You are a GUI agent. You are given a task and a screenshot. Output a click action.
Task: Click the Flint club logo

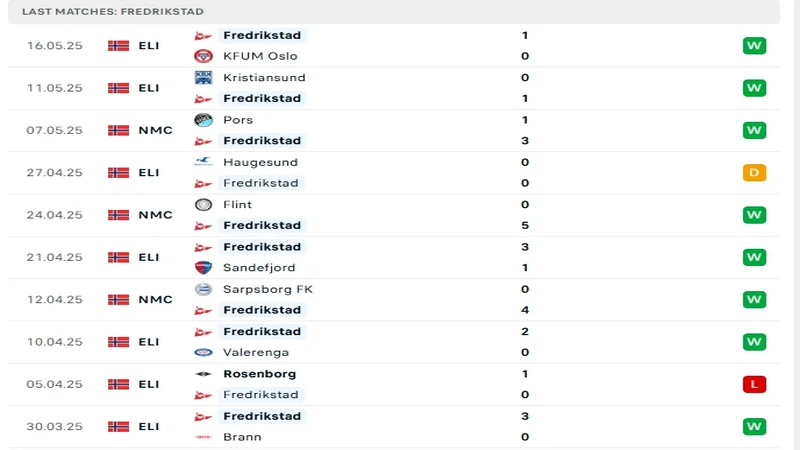tap(203, 204)
